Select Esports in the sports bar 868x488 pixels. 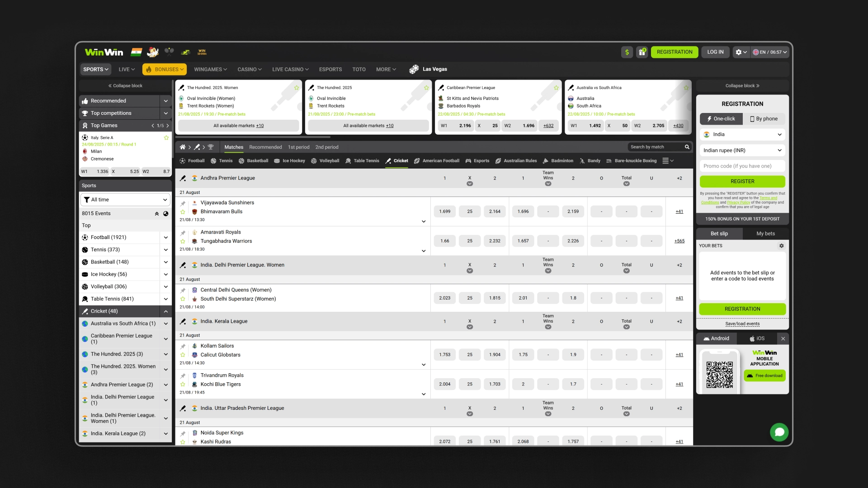477,161
